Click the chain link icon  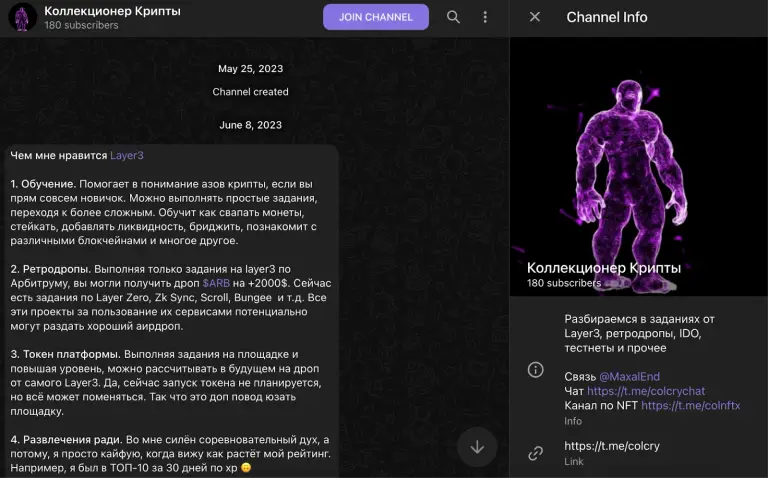[535, 453]
